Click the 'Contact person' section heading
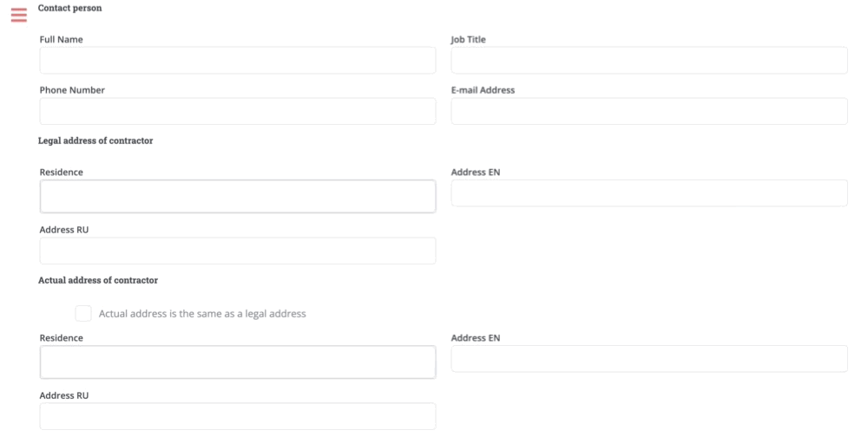Viewport: 868px width, 437px height. point(69,8)
